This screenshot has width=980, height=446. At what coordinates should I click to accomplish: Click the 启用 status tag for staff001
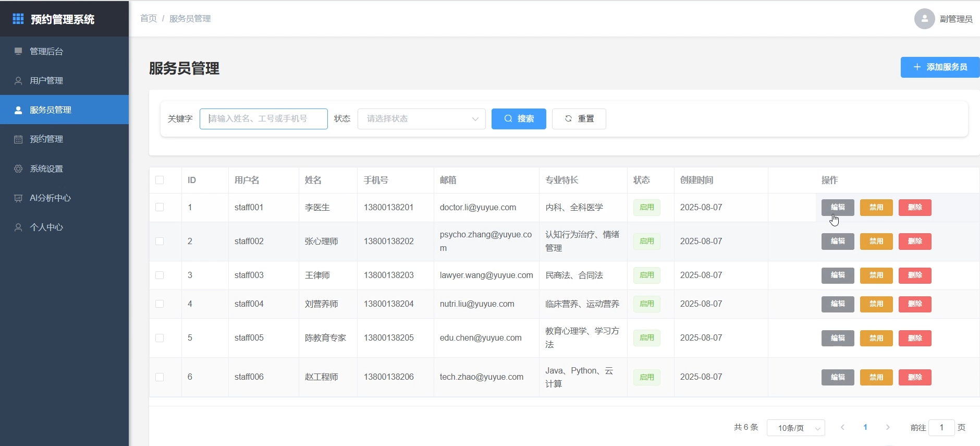click(x=646, y=207)
